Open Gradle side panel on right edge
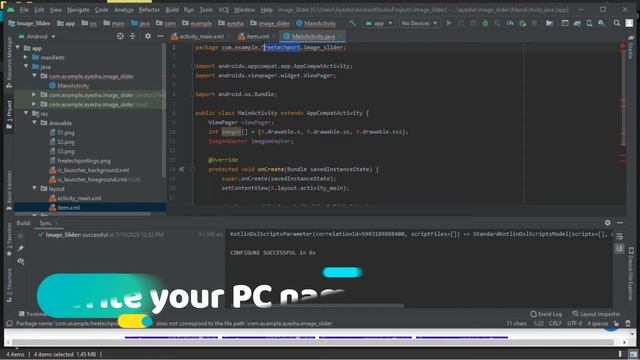This screenshot has height=360, width=640. point(631,47)
